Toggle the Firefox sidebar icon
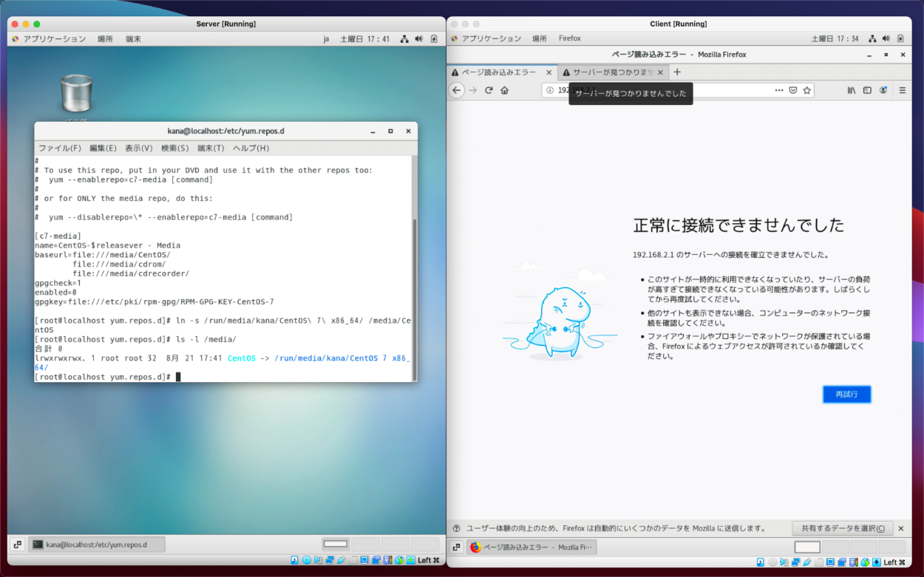 867,90
